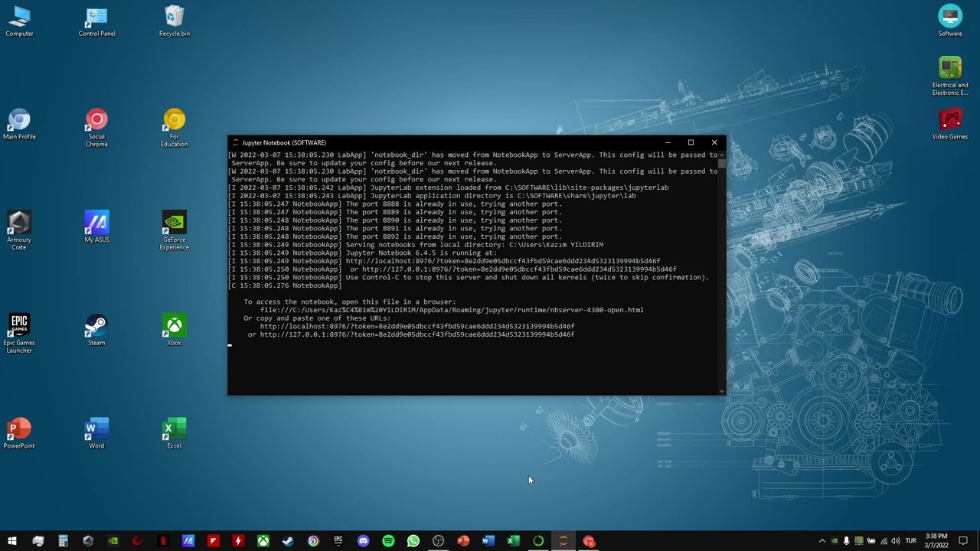The height and width of the screenshot is (551, 980).
Task: Open the Xbox desktop shortcut
Action: click(x=174, y=330)
